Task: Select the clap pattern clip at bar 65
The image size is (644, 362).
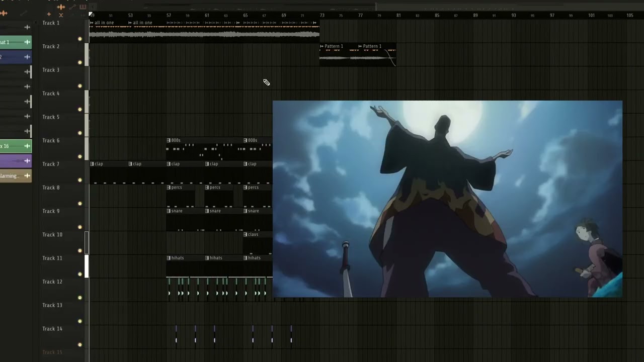Action: coord(258,173)
